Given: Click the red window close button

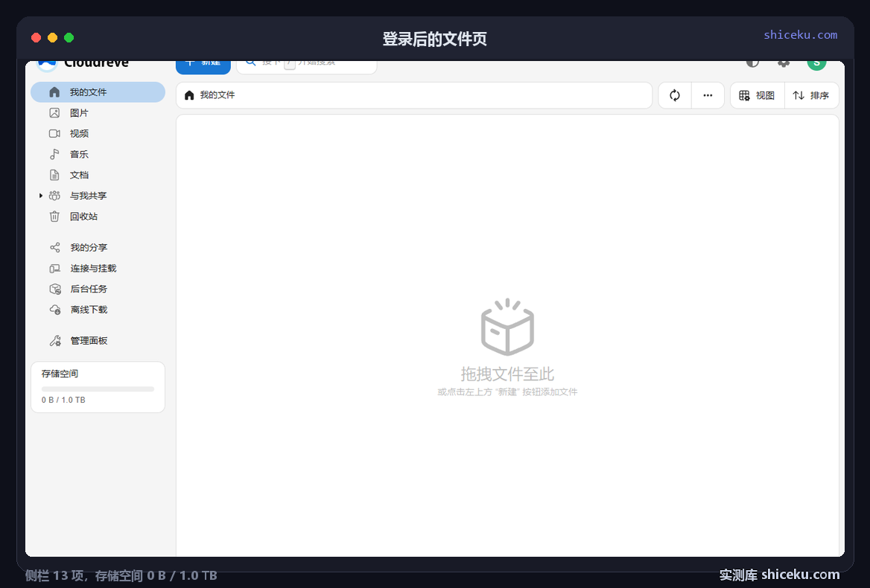Looking at the screenshot, I should click(x=36, y=38).
